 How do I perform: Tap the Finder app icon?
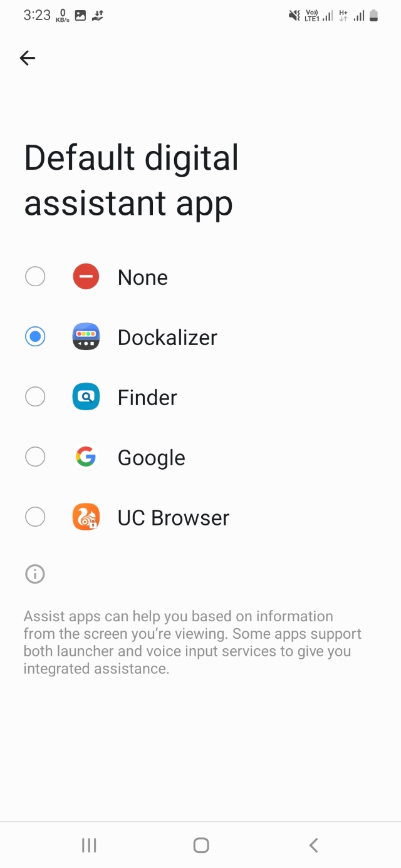point(86,397)
